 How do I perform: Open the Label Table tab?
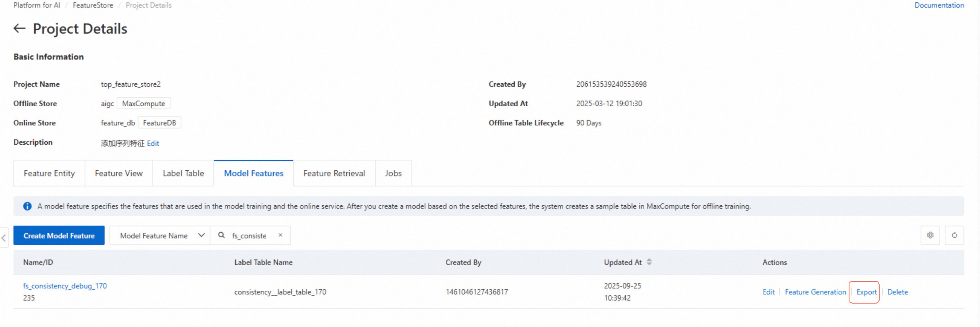(x=183, y=173)
